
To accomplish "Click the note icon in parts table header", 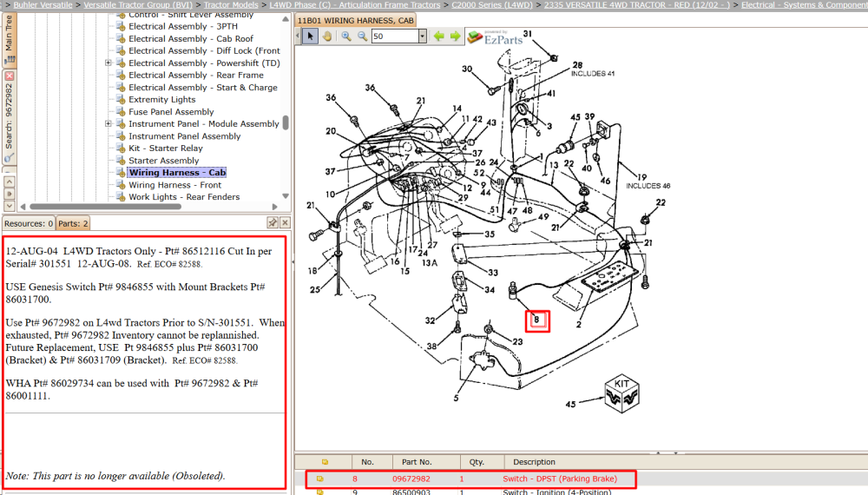I will (x=325, y=462).
